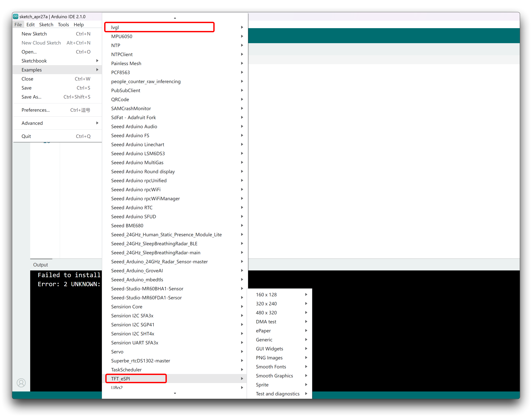
Task: Select PCF8563 library examples
Action: (175, 72)
